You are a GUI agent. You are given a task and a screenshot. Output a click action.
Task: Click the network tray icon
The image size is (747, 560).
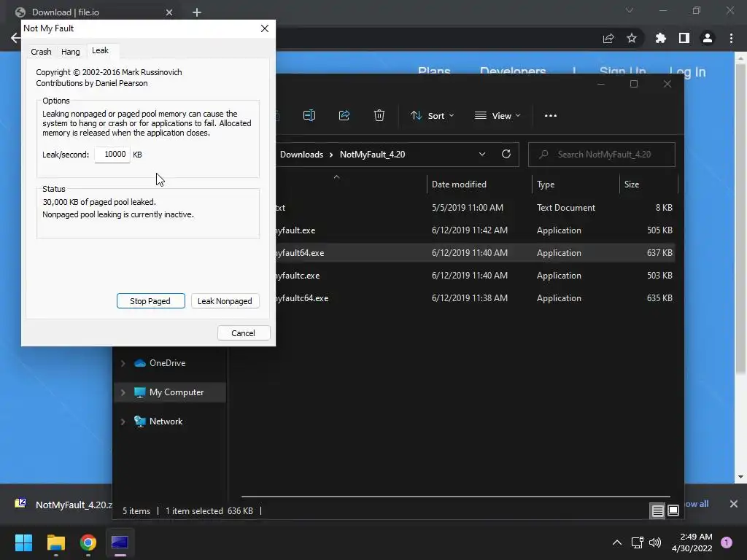click(x=637, y=542)
